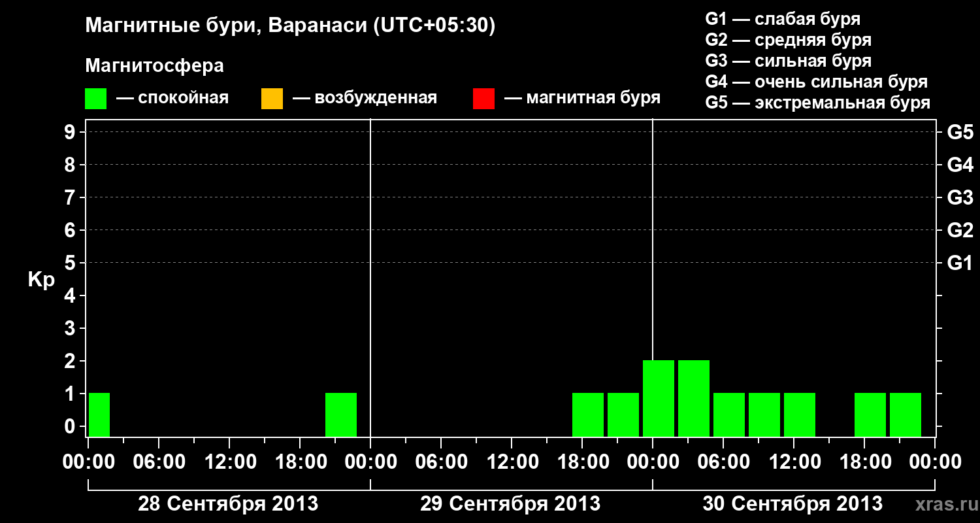980x523 pixels.
Task: Click the 00:00 Kp 2 bar on 30 Сентября
Action: point(659,398)
